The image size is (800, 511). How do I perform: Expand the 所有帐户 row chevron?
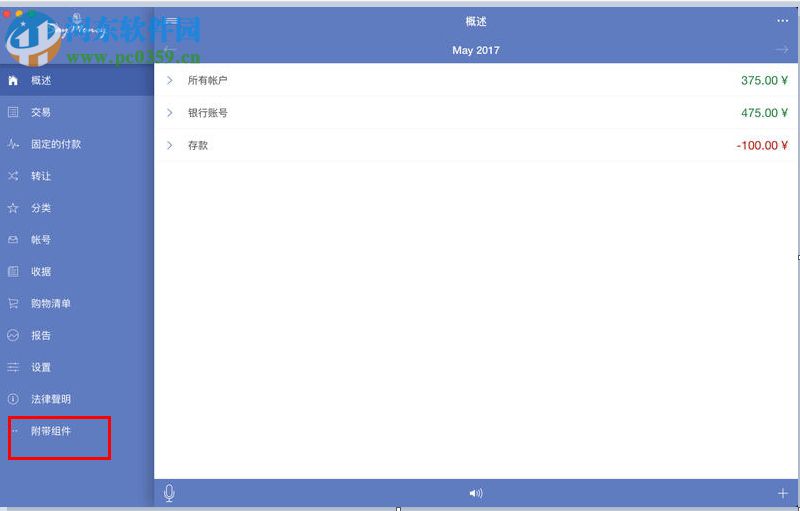pyautogui.click(x=170, y=80)
